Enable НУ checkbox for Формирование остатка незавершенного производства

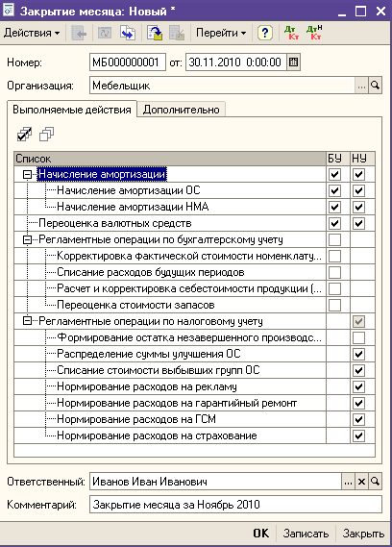click(359, 337)
